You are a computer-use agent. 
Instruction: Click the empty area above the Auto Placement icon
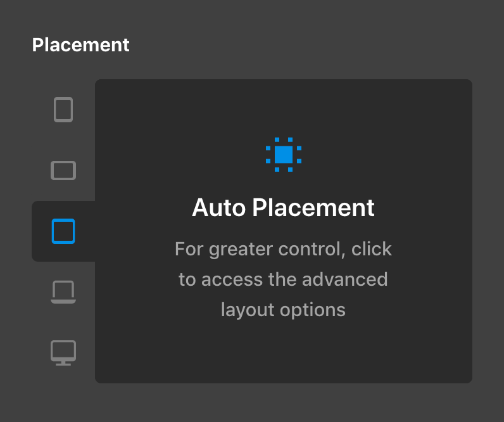284,108
